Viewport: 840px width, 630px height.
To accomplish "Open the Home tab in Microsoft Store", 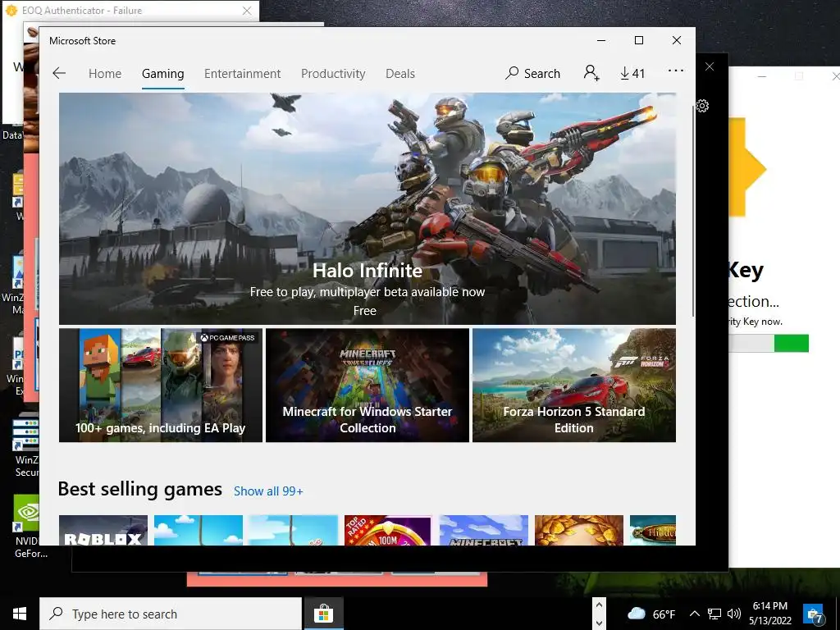I will 105,73.
